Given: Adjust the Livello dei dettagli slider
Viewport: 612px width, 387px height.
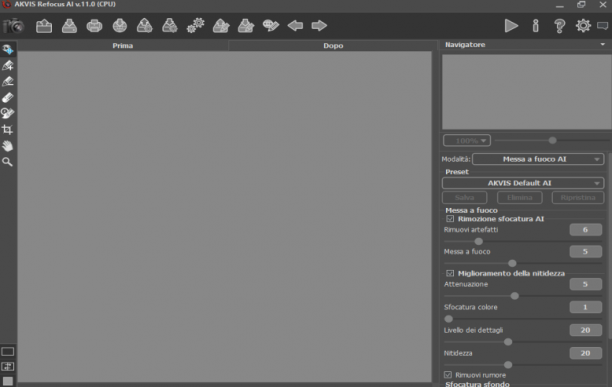Looking at the screenshot, I should (508, 342).
